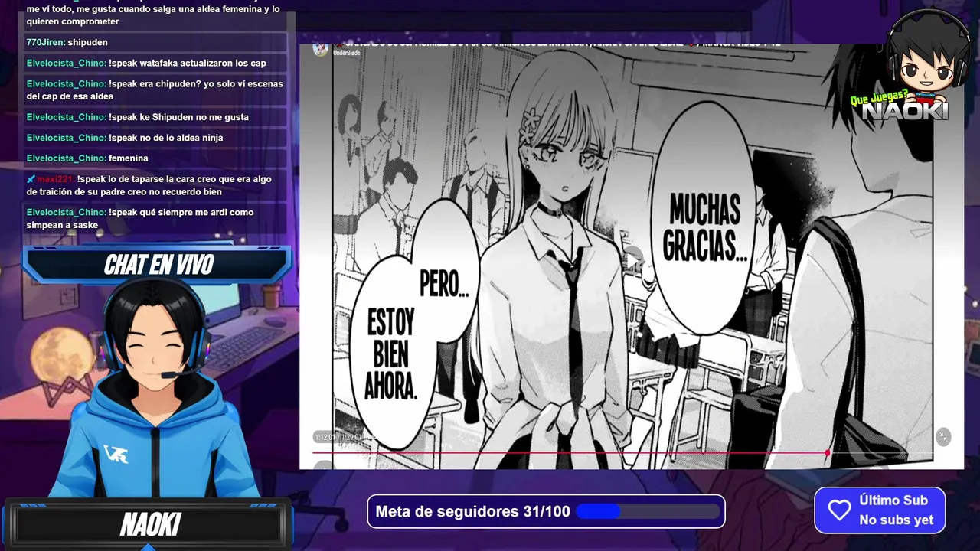The height and width of the screenshot is (551, 980).
Task: Click the CHAT EN VIVO banner
Action: pyautogui.click(x=158, y=265)
